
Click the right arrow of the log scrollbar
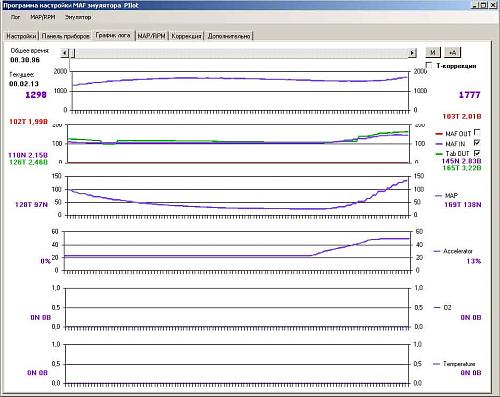[412, 53]
